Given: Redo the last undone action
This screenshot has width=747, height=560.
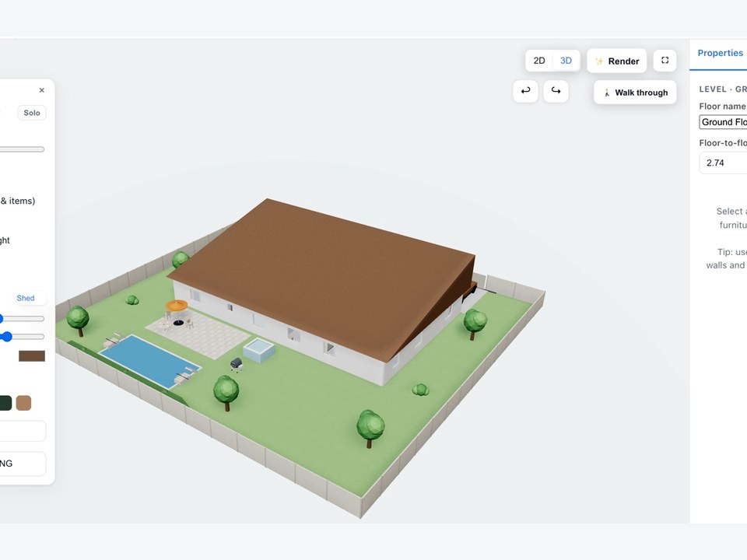Looking at the screenshot, I should (x=556, y=90).
